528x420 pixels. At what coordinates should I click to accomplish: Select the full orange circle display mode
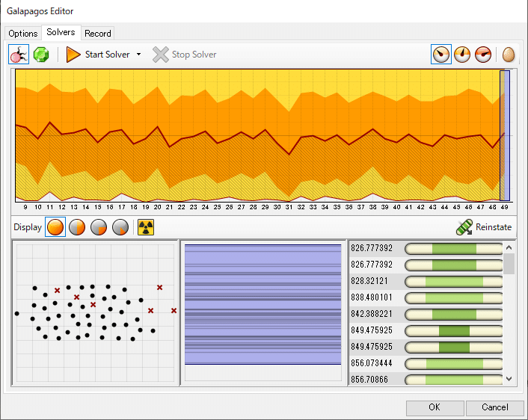[x=55, y=227]
